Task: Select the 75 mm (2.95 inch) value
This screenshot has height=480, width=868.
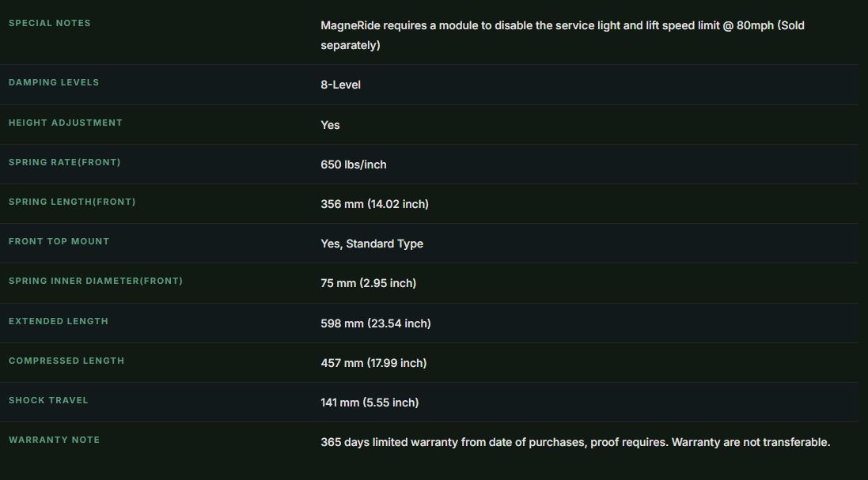Action: pos(368,283)
